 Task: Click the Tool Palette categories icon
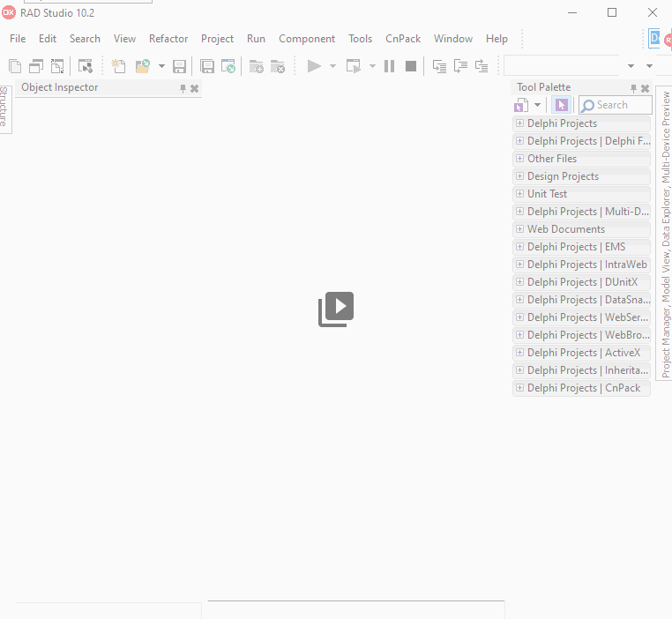pyautogui.click(x=521, y=105)
